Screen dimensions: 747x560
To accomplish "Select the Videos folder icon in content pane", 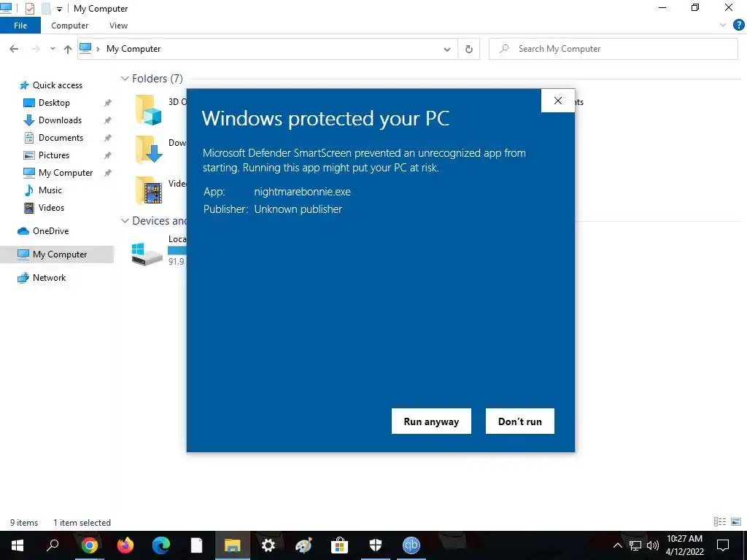I will pos(148,190).
